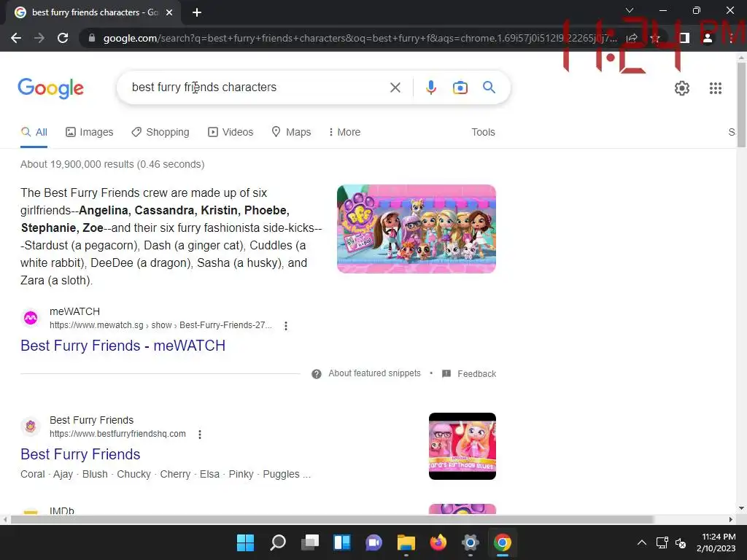Open Windows taskbar search
Viewport: 747px width, 560px height.
278,542
